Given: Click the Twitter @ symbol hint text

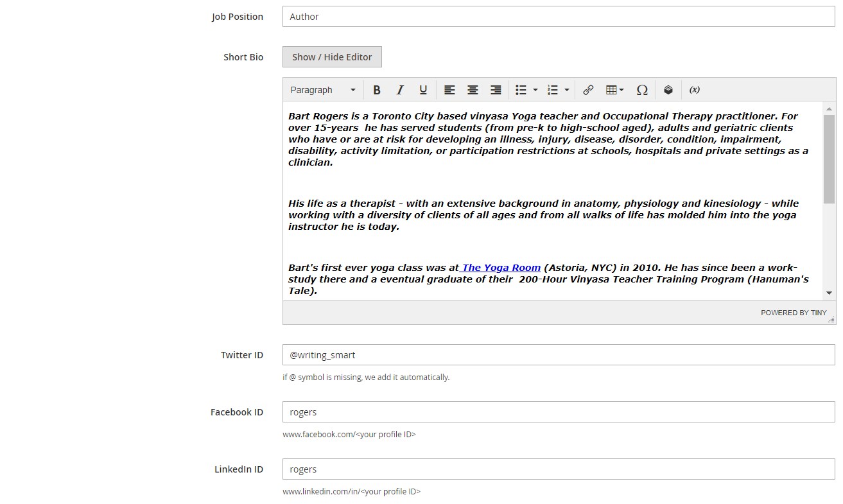Looking at the screenshot, I should click(x=366, y=378).
